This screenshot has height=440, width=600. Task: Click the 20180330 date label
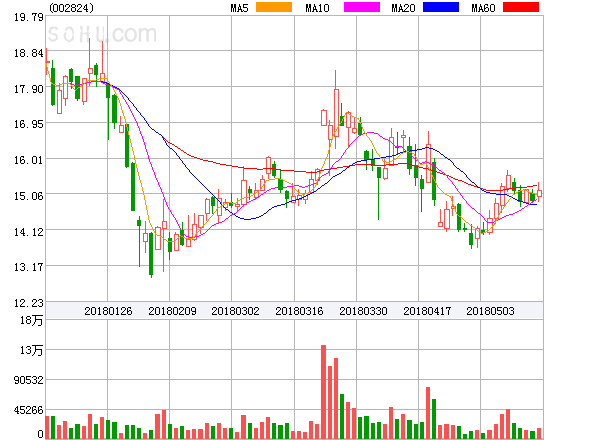(x=363, y=311)
